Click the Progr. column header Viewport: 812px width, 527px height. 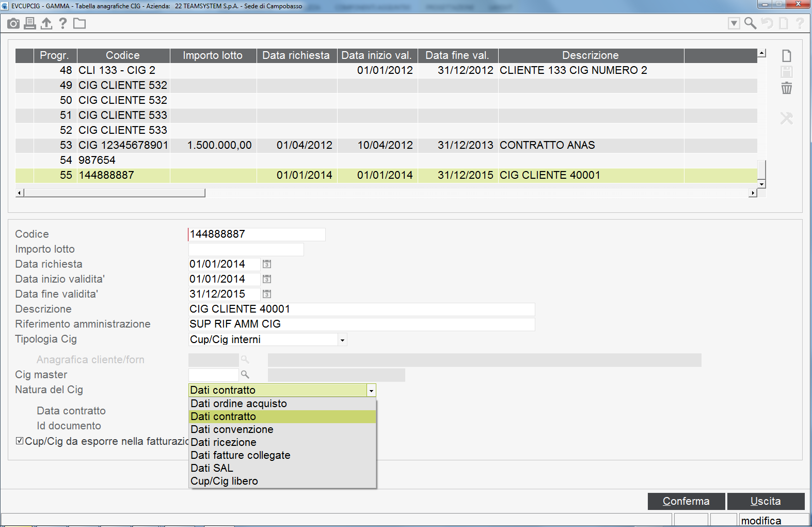55,55
